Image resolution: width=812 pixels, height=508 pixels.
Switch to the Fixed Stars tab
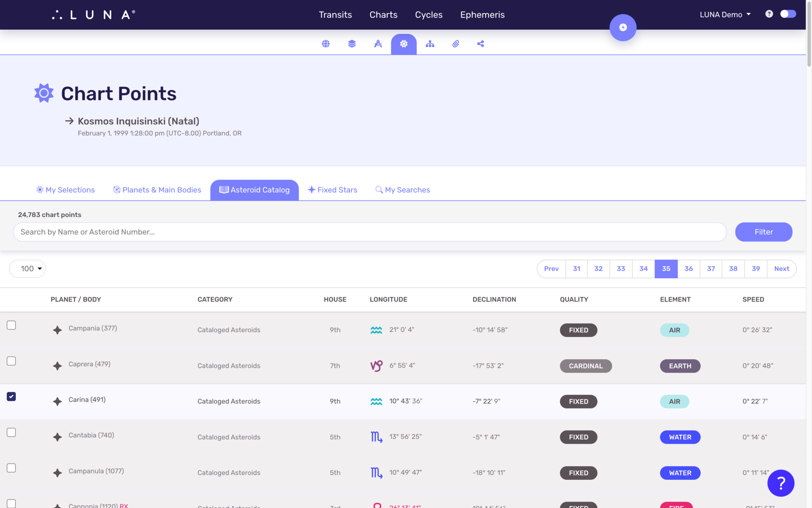click(x=333, y=190)
